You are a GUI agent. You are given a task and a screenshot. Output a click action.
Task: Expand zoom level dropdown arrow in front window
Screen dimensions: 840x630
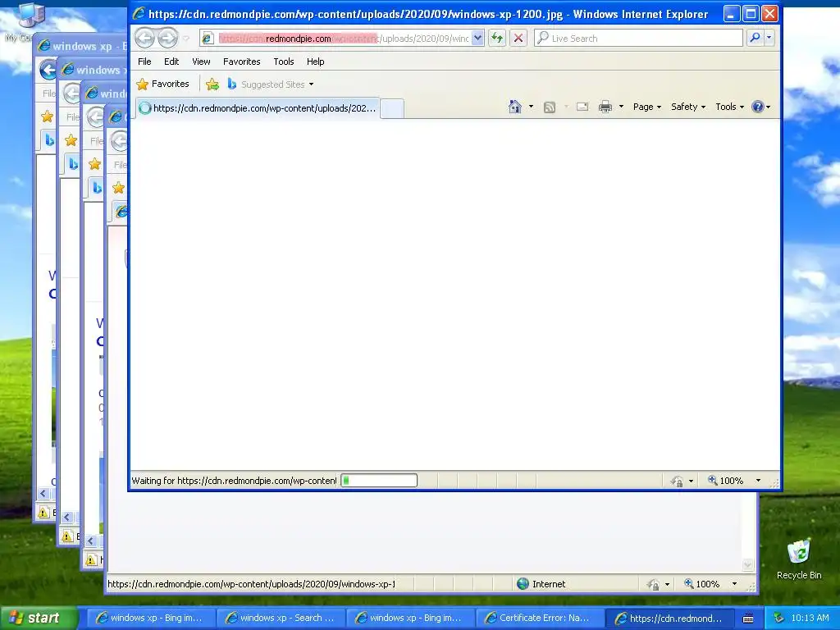tap(758, 481)
